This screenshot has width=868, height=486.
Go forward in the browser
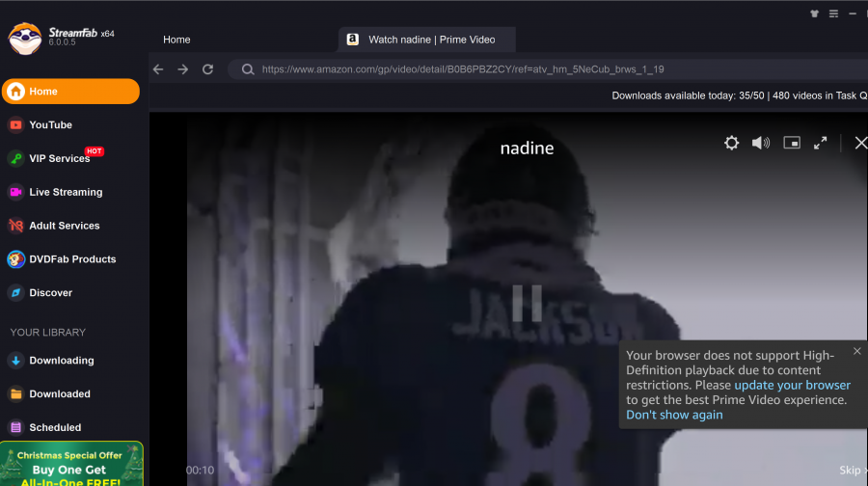tap(182, 69)
